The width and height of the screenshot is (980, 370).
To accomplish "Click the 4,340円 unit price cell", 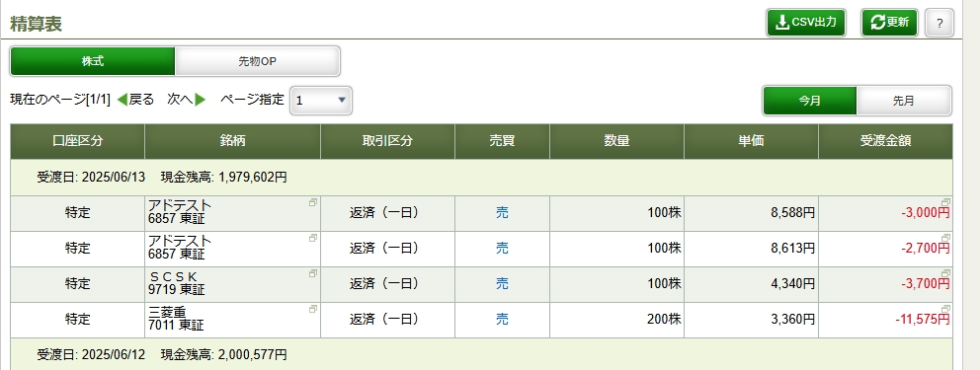I will click(751, 284).
